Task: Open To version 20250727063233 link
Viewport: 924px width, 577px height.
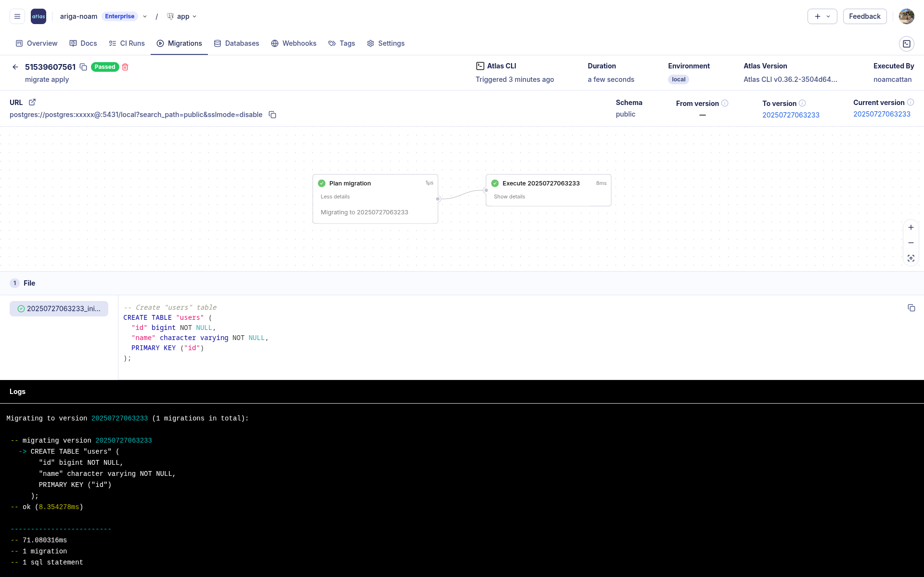Action: tap(791, 115)
